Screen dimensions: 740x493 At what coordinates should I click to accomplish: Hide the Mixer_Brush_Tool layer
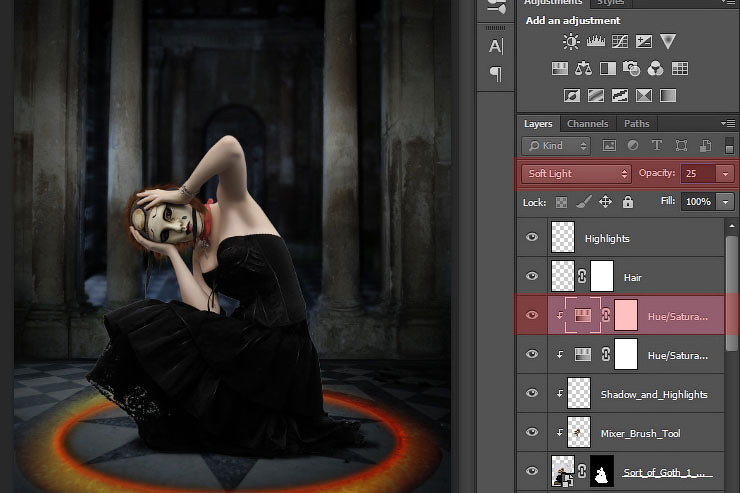coord(532,432)
